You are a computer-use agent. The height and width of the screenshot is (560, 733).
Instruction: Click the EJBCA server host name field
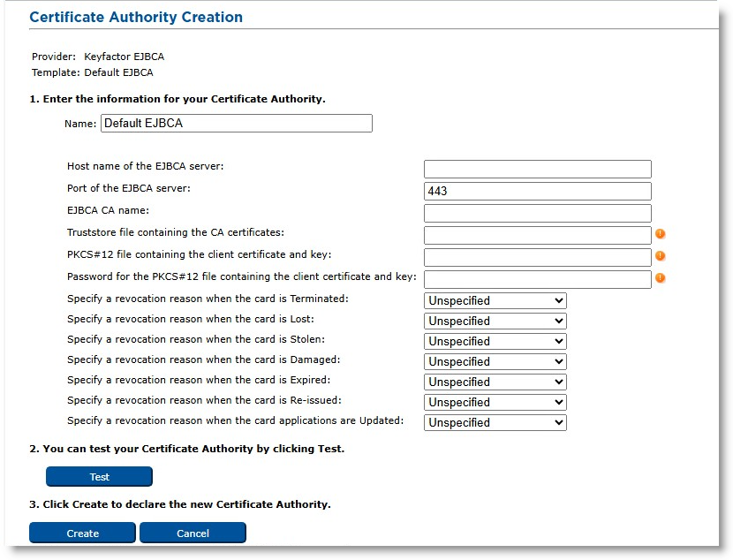tap(538, 169)
